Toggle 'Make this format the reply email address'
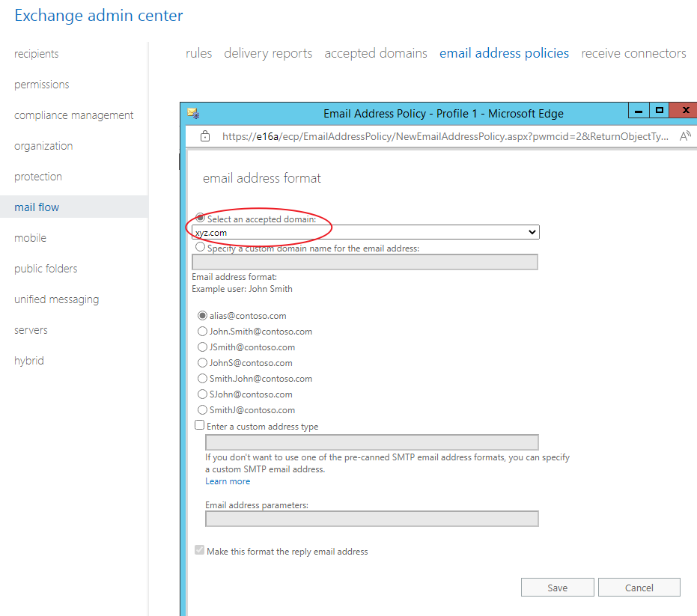The image size is (697, 616). 200,550
